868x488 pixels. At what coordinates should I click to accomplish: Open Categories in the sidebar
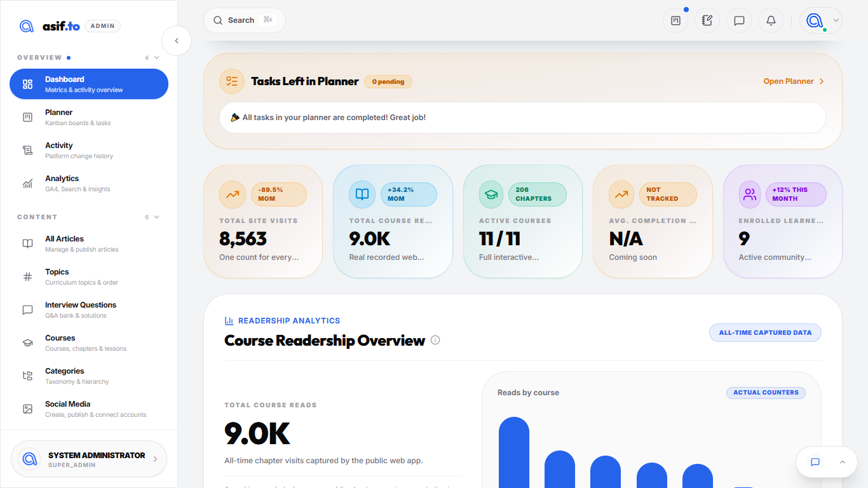coord(89,376)
